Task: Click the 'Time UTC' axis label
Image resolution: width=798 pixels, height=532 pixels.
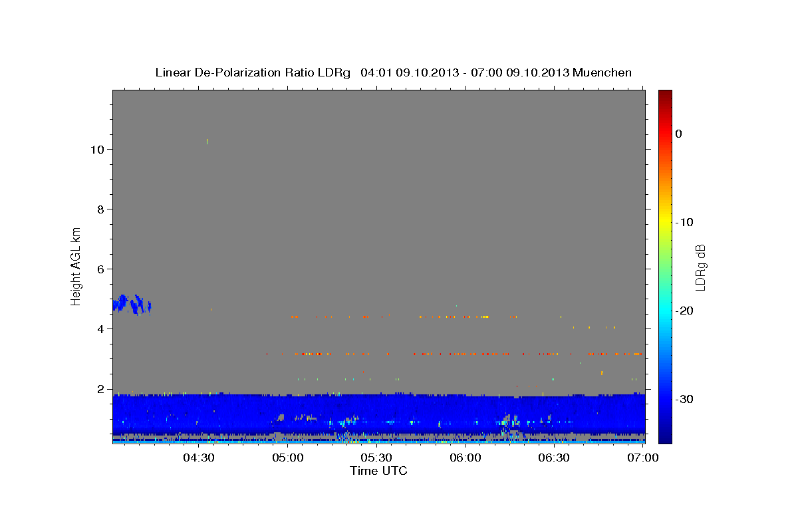Action: (x=378, y=471)
